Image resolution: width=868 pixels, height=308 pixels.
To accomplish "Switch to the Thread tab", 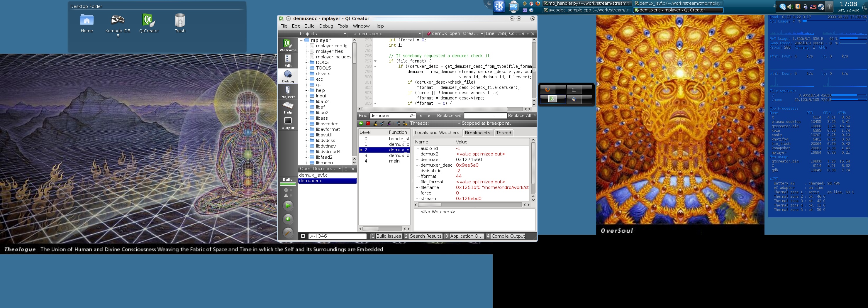I will pyautogui.click(x=503, y=133).
